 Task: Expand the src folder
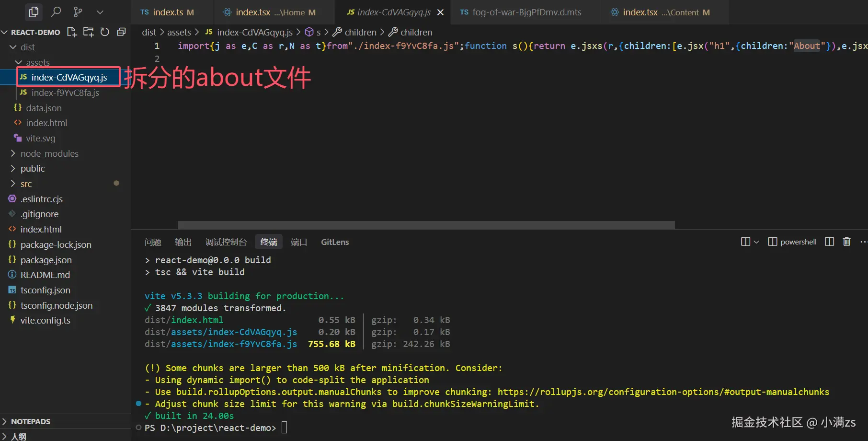(26, 184)
